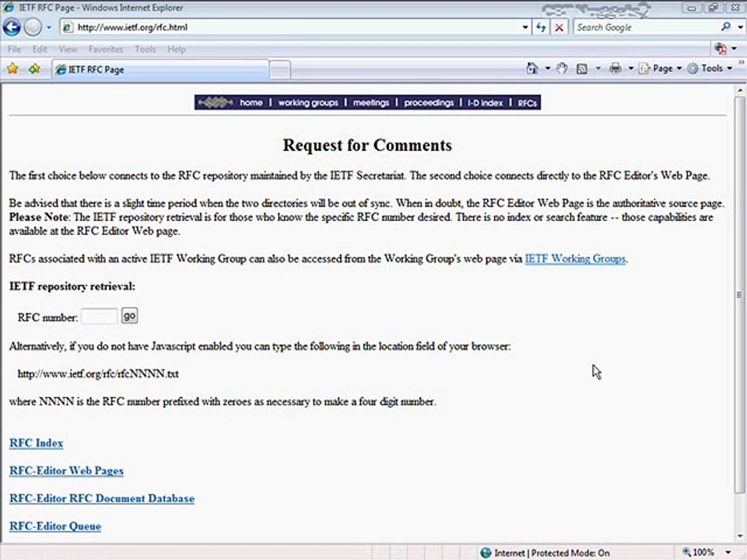
Task: Open the recent pages dropdown beside Forward
Action: (48, 28)
